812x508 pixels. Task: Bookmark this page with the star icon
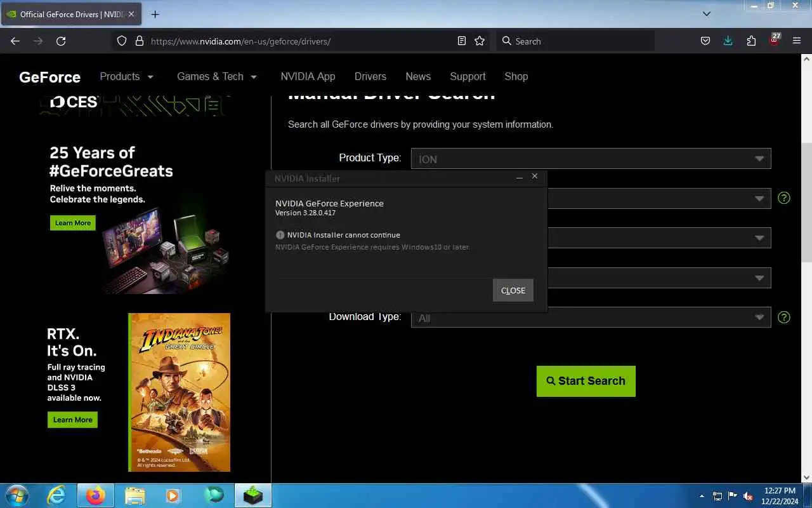click(480, 41)
